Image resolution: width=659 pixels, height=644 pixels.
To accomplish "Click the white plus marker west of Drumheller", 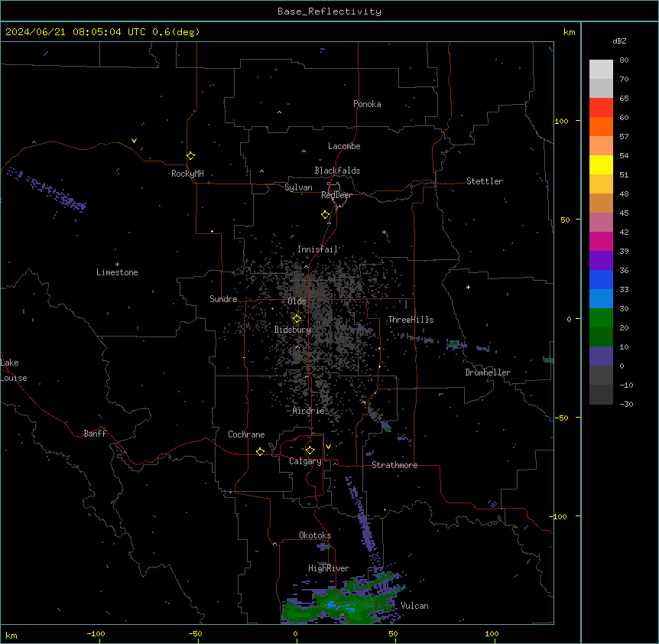I will pos(468,287).
